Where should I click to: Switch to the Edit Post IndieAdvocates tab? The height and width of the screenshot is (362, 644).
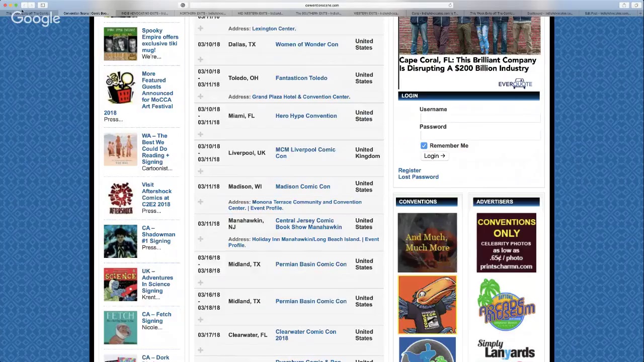608,13
